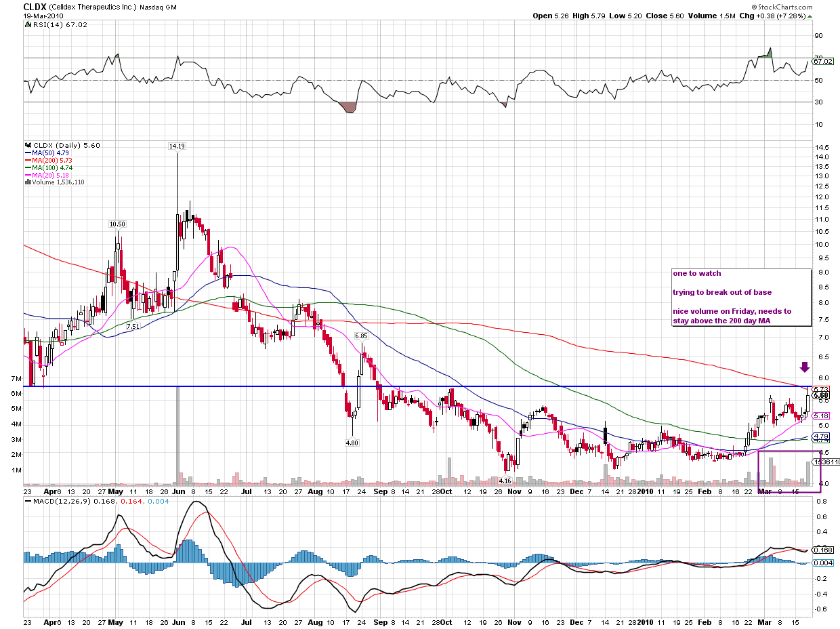Click the CLDX candlestick icon in legend
This screenshot has width=840, height=629.
(27, 145)
